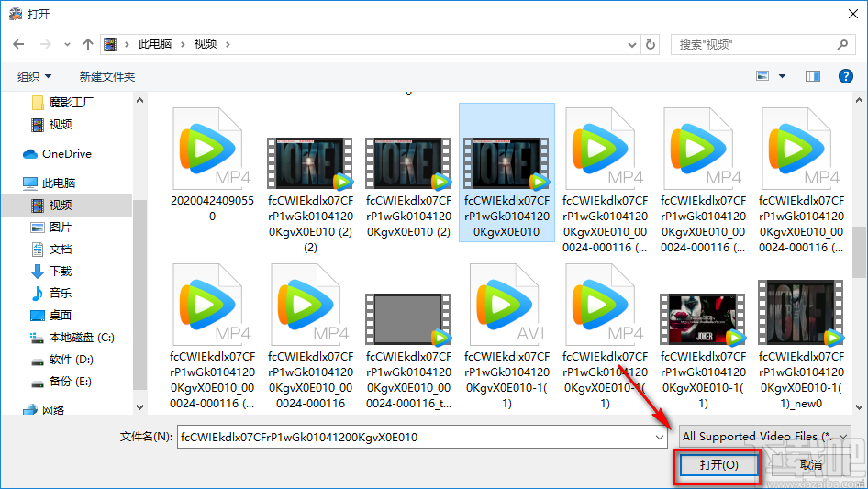Open 桌面 in sidebar

coord(51,315)
